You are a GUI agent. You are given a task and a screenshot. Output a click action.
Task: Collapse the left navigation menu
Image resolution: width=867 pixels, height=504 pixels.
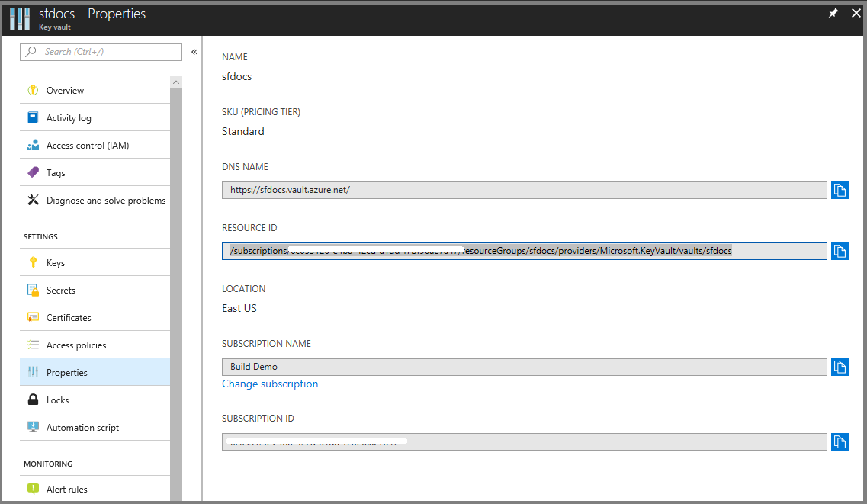[194, 51]
